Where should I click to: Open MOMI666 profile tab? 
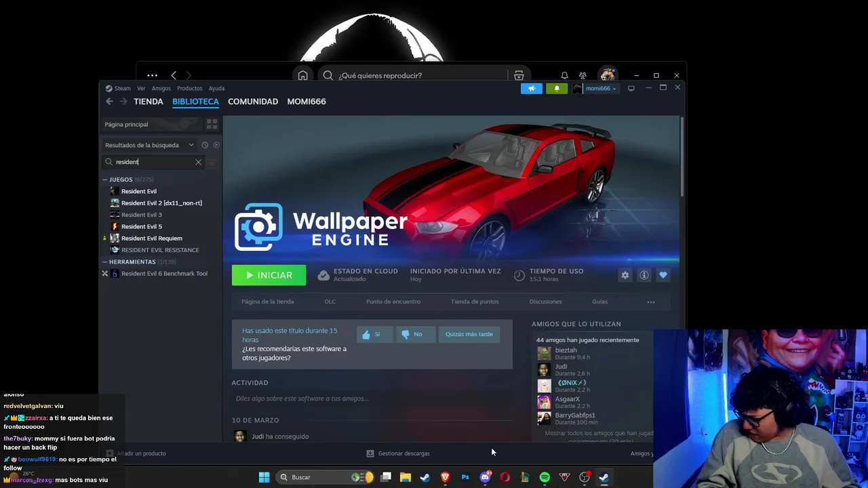pyautogui.click(x=307, y=101)
